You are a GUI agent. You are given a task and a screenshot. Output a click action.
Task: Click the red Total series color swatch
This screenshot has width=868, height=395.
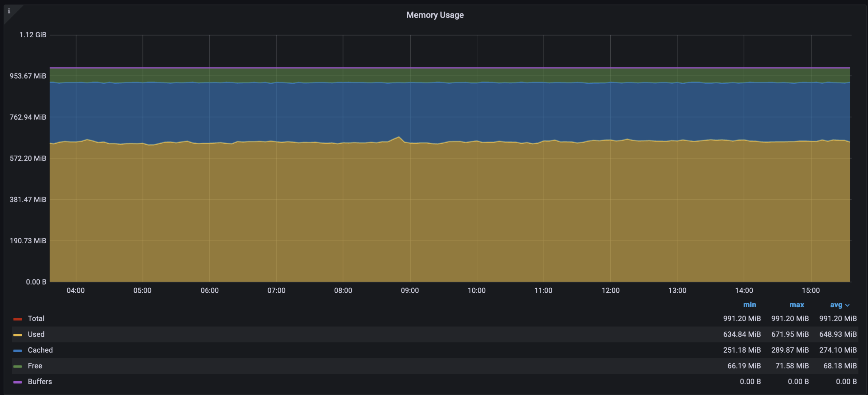18,319
